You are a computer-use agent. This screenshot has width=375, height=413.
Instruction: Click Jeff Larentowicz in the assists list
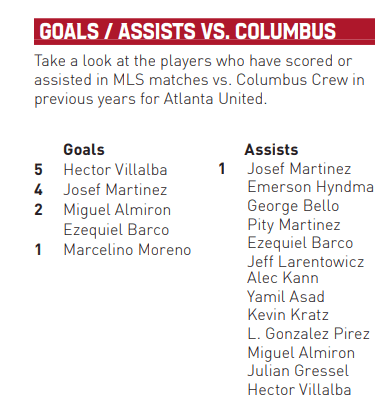(x=306, y=262)
